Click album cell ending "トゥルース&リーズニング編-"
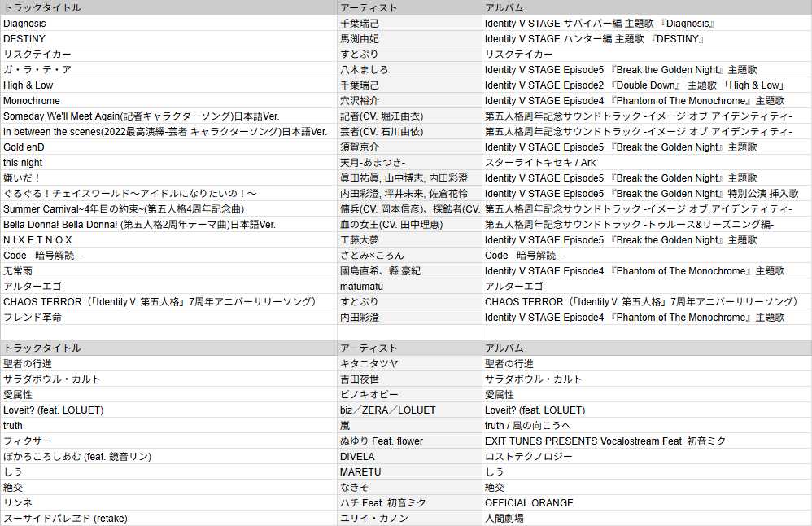The image size is (812, 526). point(647,225)
